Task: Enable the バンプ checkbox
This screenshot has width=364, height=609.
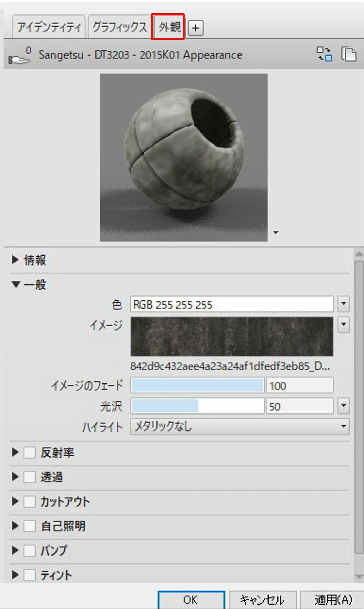Action: [x=30, y=550]
